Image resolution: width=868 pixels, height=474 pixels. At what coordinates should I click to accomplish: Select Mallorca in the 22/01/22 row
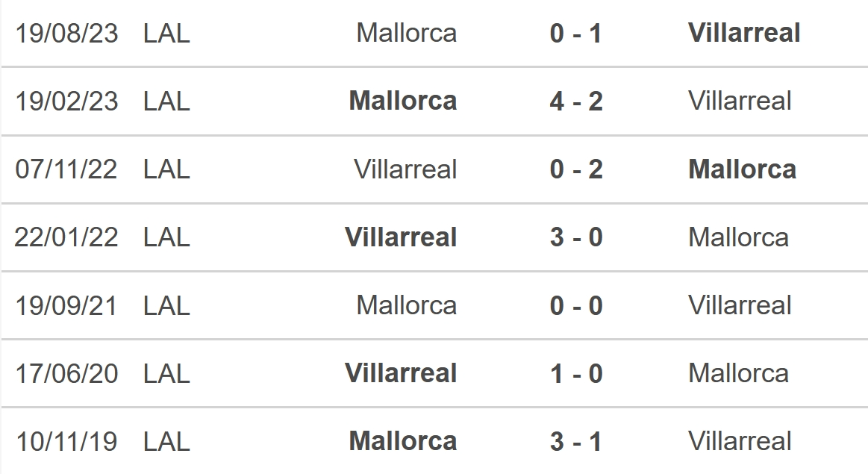pos(738,237)
